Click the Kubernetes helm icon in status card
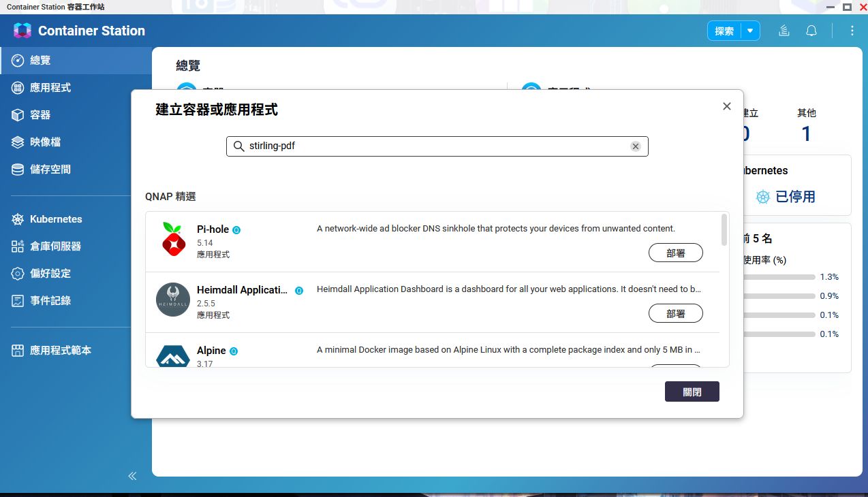The image size is (868, 497). coord(763,197)
